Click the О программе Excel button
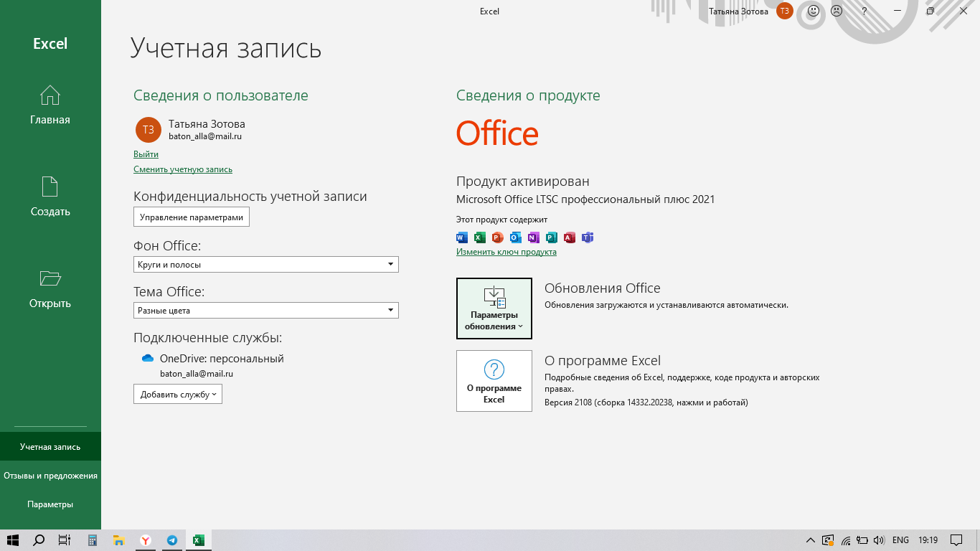This screenshot has width=980, height=551. click(494, 381)
